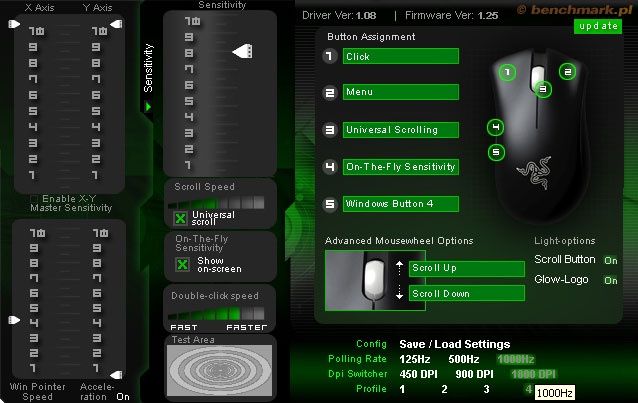This screenshot has width=638, height=403.
Task: Click the Win Pointer Speed pointer arrow
Action: pyautogui.click(x=14, y=320)
